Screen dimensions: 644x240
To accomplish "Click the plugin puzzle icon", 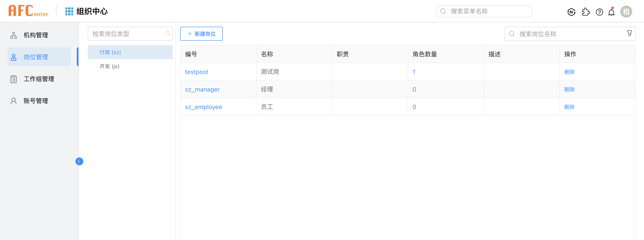I will click(x=585, y=12).
